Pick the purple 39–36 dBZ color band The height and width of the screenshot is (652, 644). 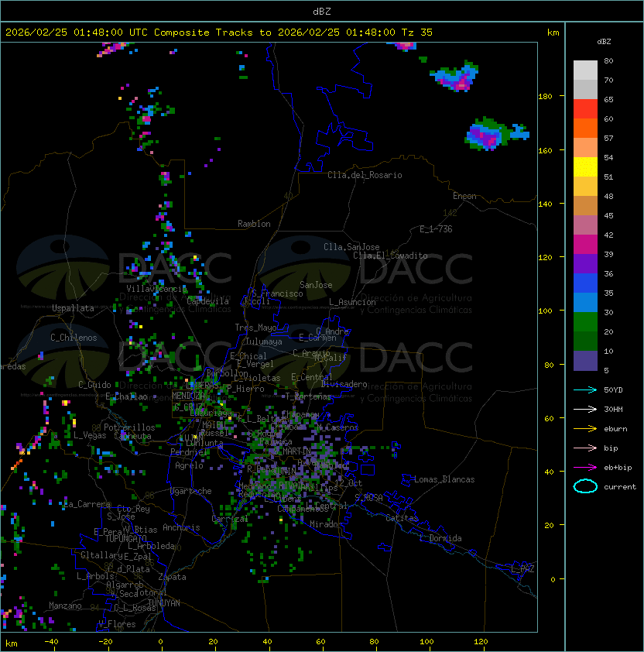coord(585,263)
